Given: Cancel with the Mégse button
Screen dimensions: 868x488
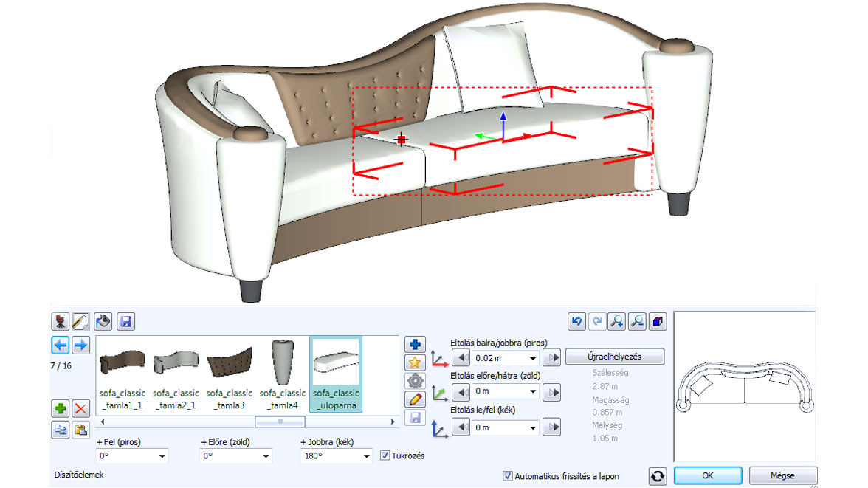Looking at the screenshot, I should 782,475.
